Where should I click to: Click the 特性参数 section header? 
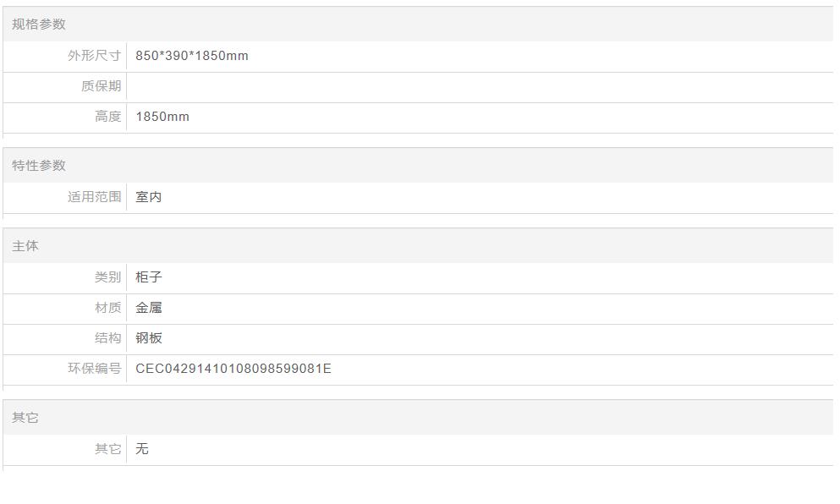pyautogui.click(x=39, y=166)
